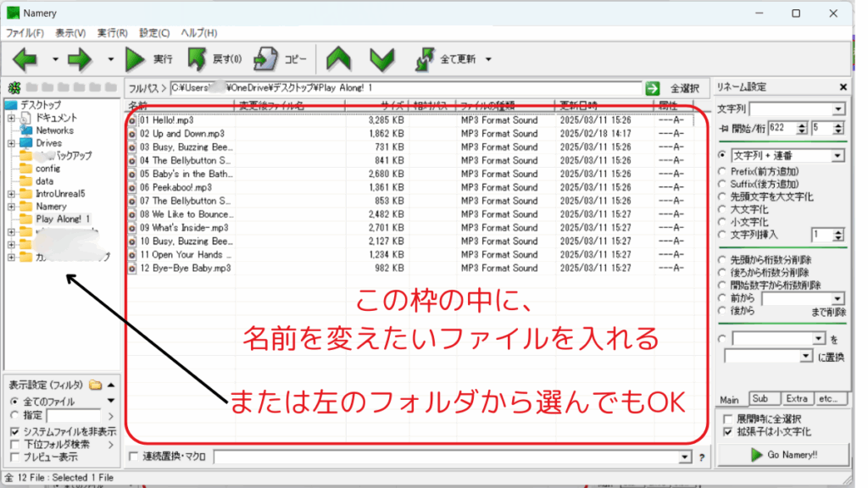868x488 pixels.
Task: Click the green back arrow toolbar icon
Action: [x=24, y=59]
